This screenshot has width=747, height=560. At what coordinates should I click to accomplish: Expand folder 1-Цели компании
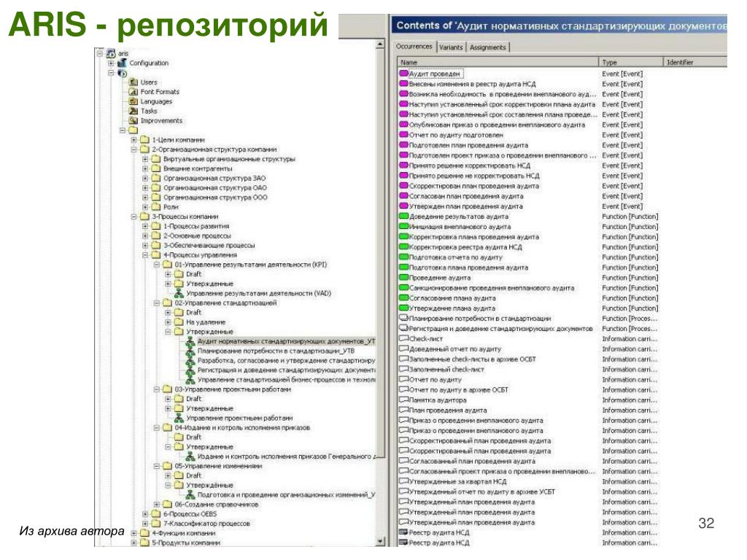pos(134,140)
